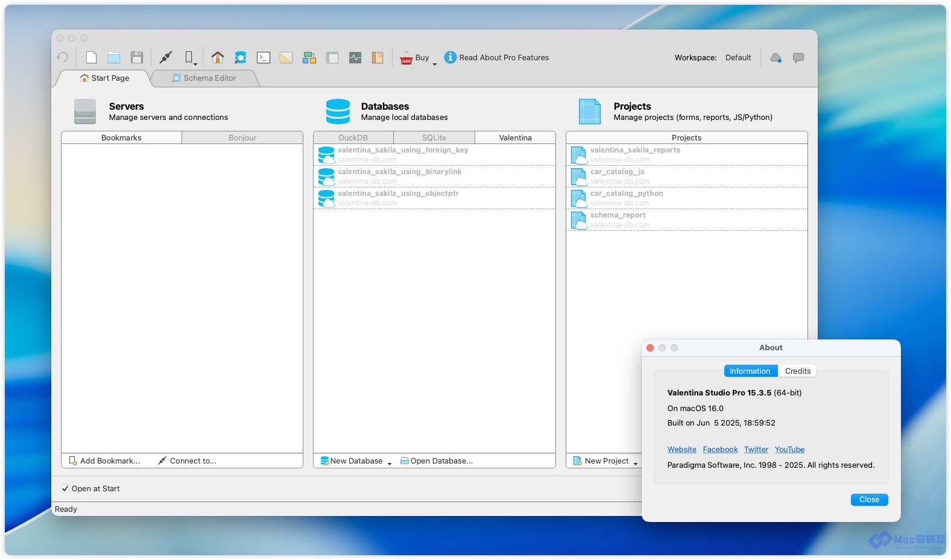The width and height of the screenshot is (951, 560).
Task: Click project icon beside valentina_sakila_reports
Action: (x=579, y=155)
